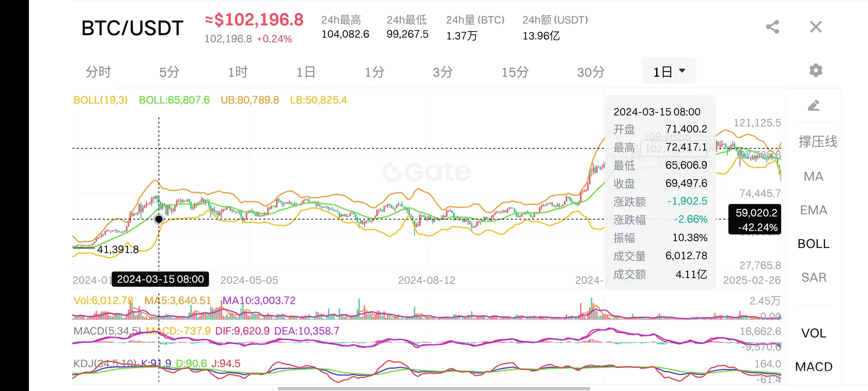The width and height of the screenshot is (868, 391).
Task: Select the pencil drawing tool icon
Action: click(814, 106)
